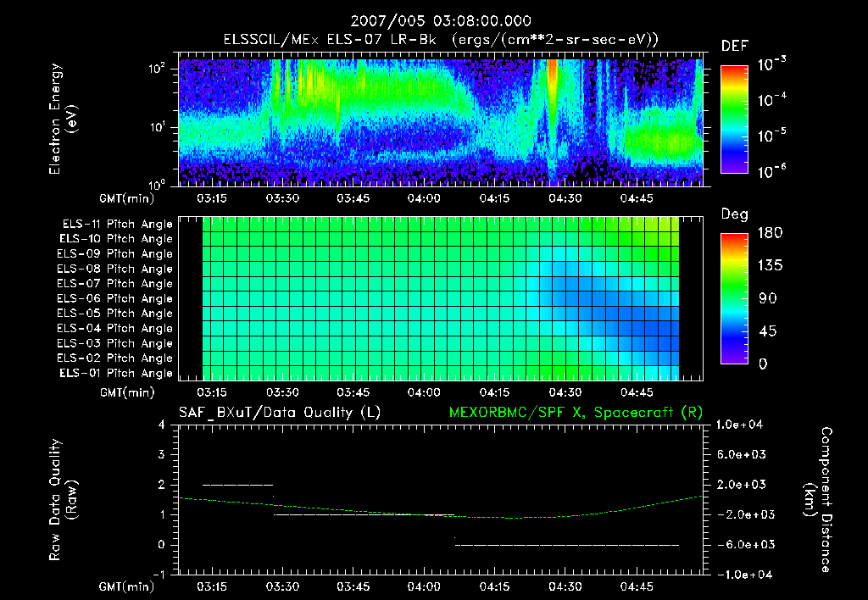Click the 04:00 tick under the spectrogram

point(424,198)
